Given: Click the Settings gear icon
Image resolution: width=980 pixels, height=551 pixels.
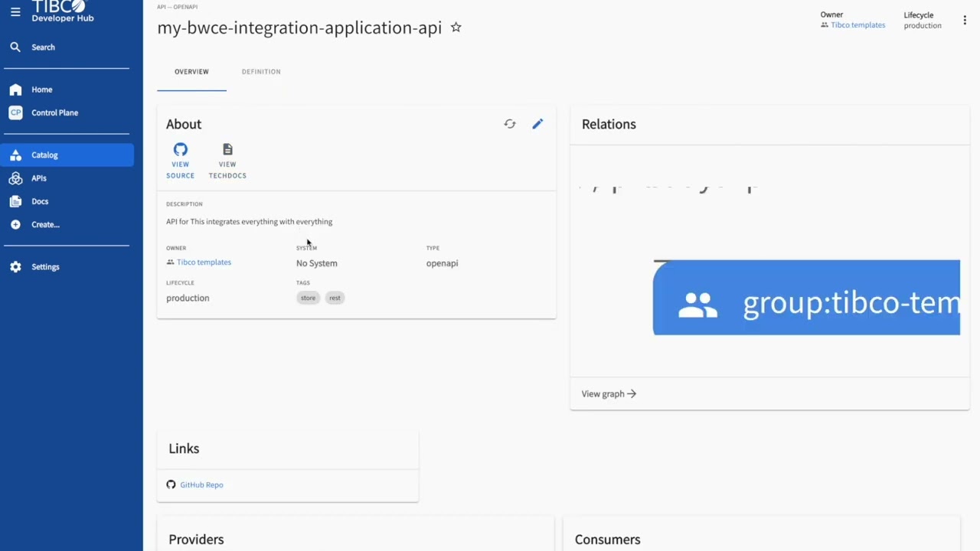Looking at the screenshot, I should (15, 267).
